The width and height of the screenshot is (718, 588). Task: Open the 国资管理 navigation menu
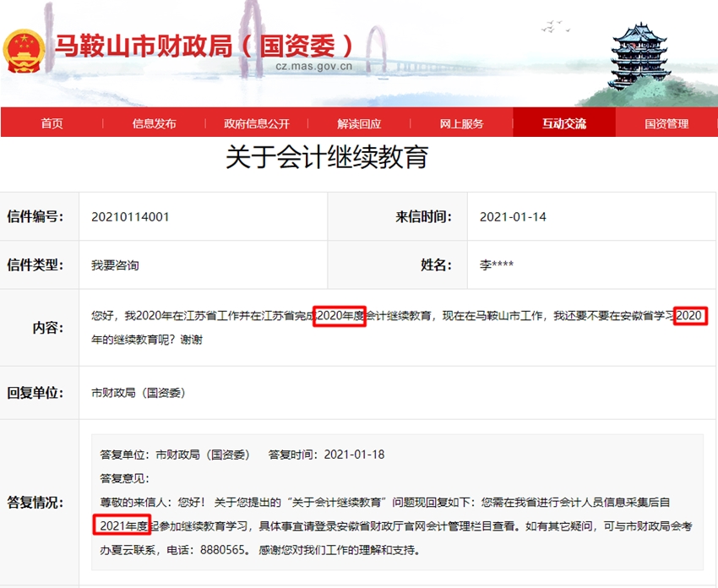tap(667, 122)
